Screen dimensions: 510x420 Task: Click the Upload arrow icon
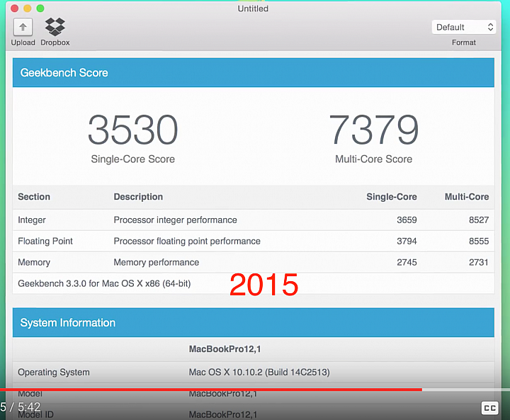[x=23, y=27]
